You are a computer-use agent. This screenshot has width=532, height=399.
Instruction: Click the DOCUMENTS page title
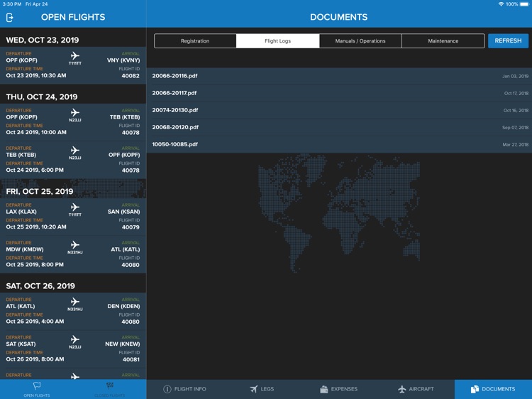[338, 17]
